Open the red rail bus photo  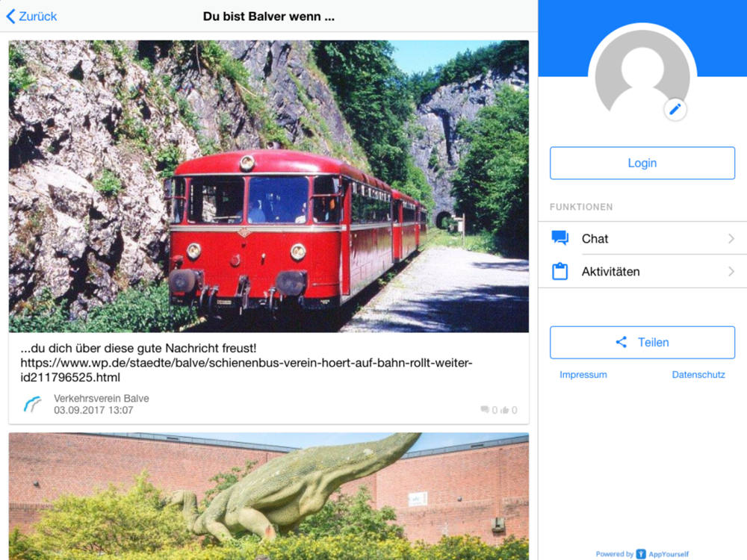coord(269,186)
